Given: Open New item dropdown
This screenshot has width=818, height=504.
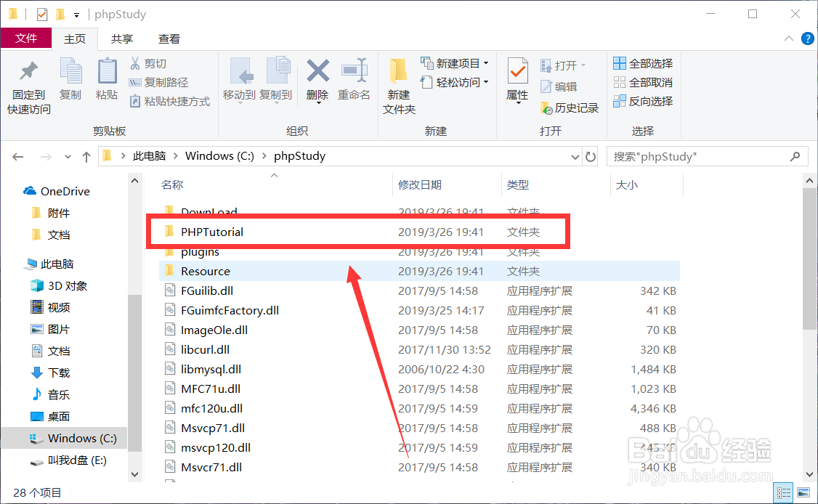Looking at the screenshot, I should coord(455,64).
